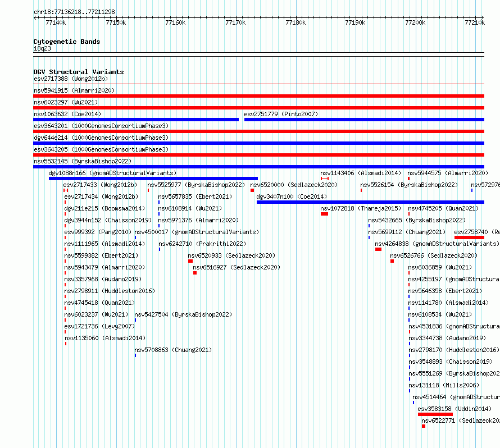Click nsv6526766 (Sedlazeck2020) label
Viewport: 500px width, 448px height.
pos(434,255)
